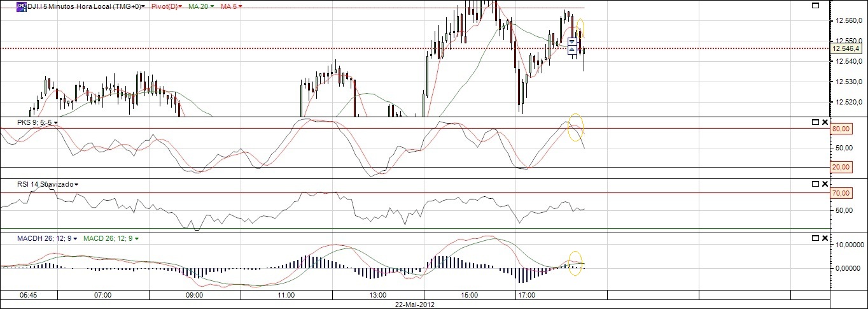Click the 13:00 time axis label

[377, 296]
